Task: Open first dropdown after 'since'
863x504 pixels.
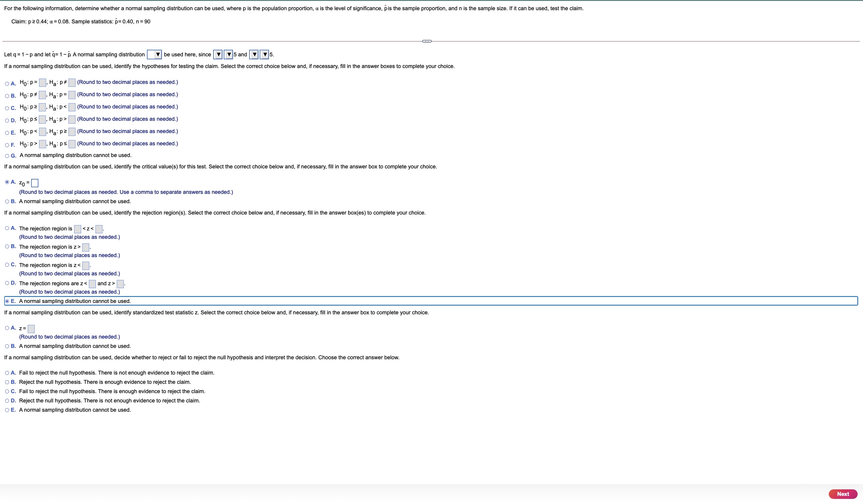Action: point(218,55)
